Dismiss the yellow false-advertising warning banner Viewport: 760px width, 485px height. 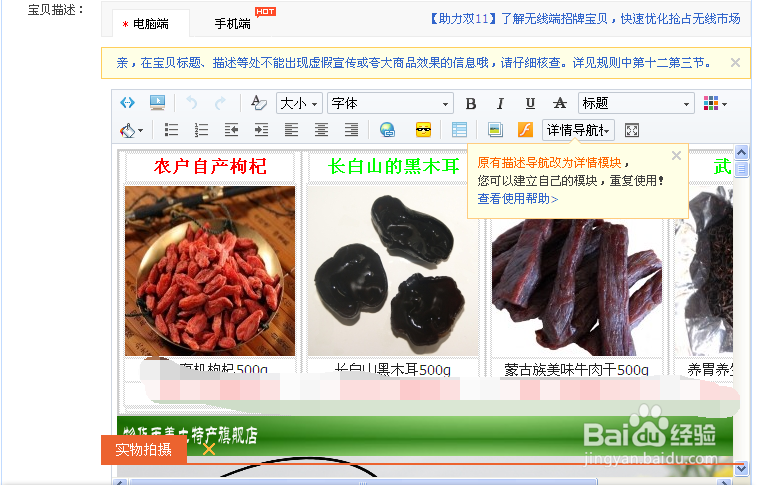point(735,63)
